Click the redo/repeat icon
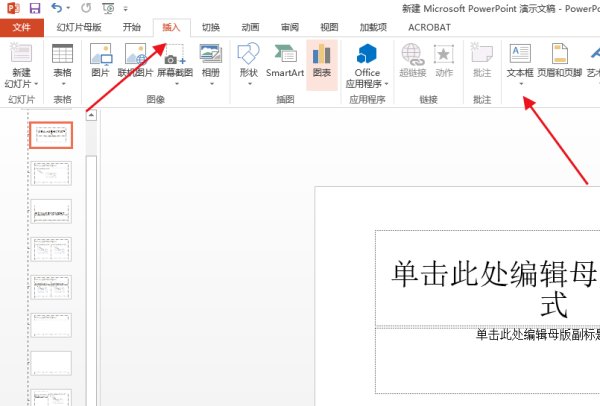 point(86,8)
